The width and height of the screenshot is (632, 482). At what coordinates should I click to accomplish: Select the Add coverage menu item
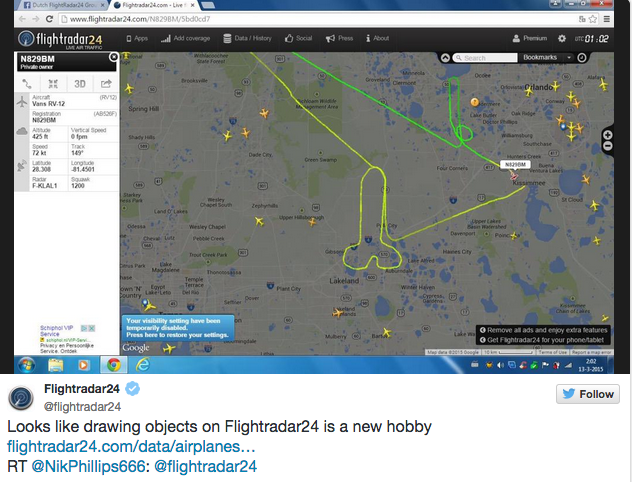point(185,38)
